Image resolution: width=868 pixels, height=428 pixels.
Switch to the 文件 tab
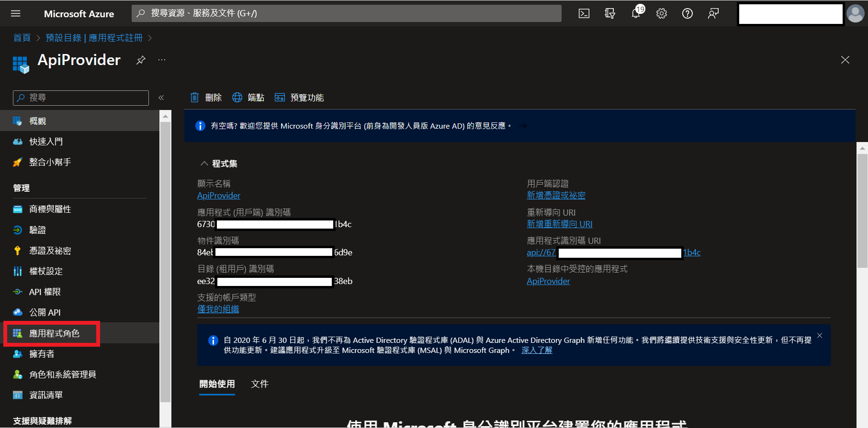(x=260, y=384)
